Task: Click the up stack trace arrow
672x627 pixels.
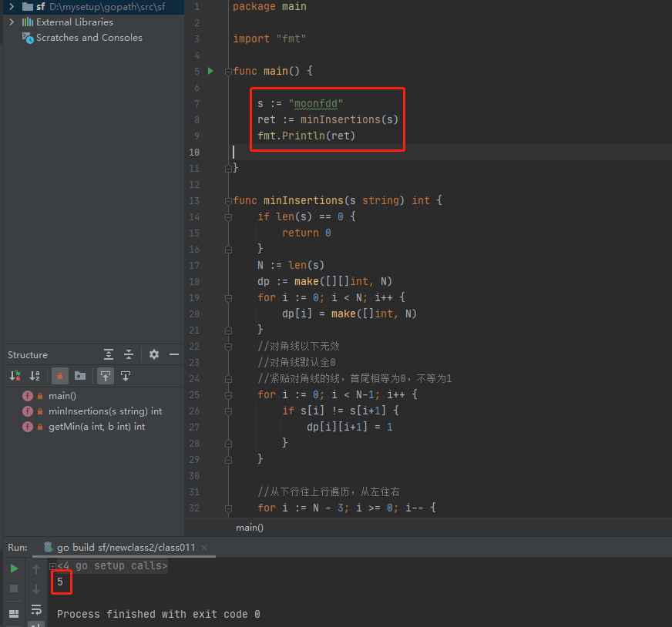Action: click(x=36, y=568)
